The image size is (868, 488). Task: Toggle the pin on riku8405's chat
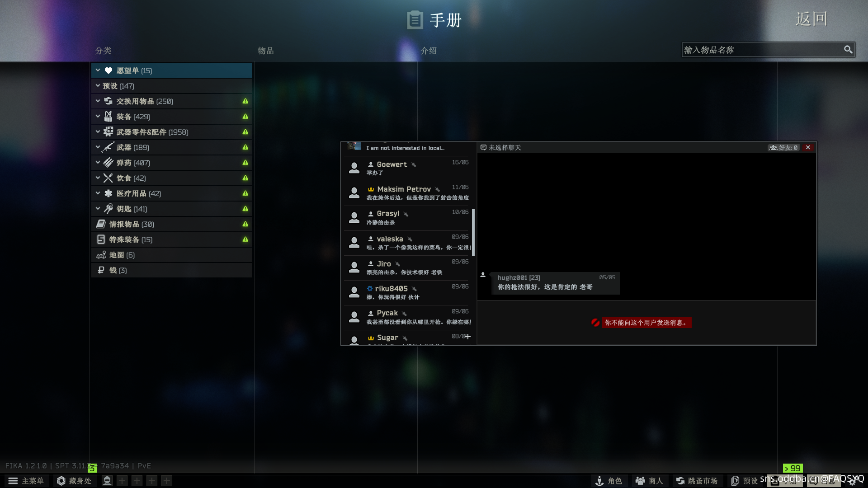pos(414,289)
